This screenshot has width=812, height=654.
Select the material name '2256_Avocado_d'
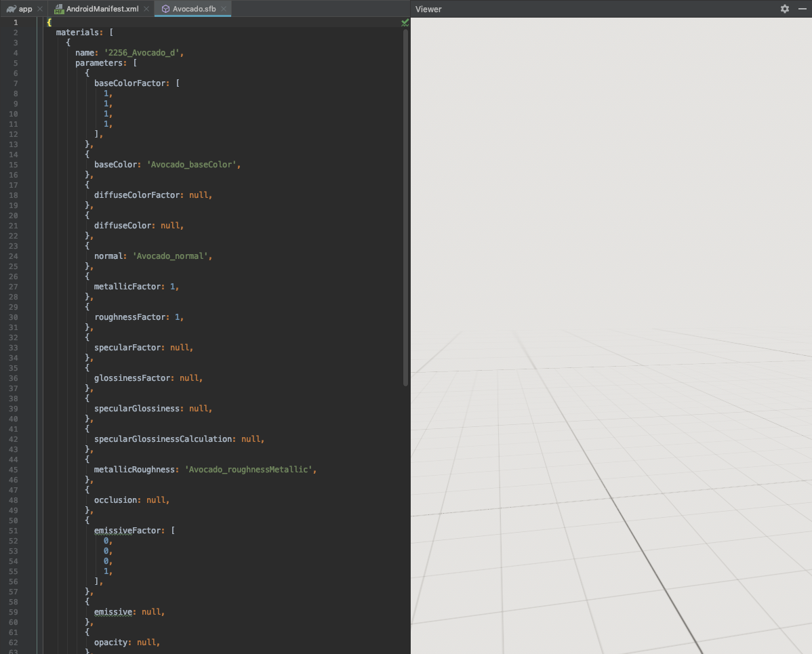[x=143, y=52]
